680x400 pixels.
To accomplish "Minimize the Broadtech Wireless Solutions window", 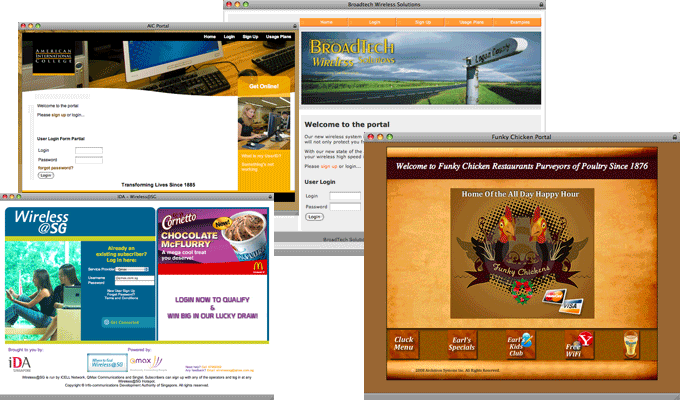I will [237, 4].
